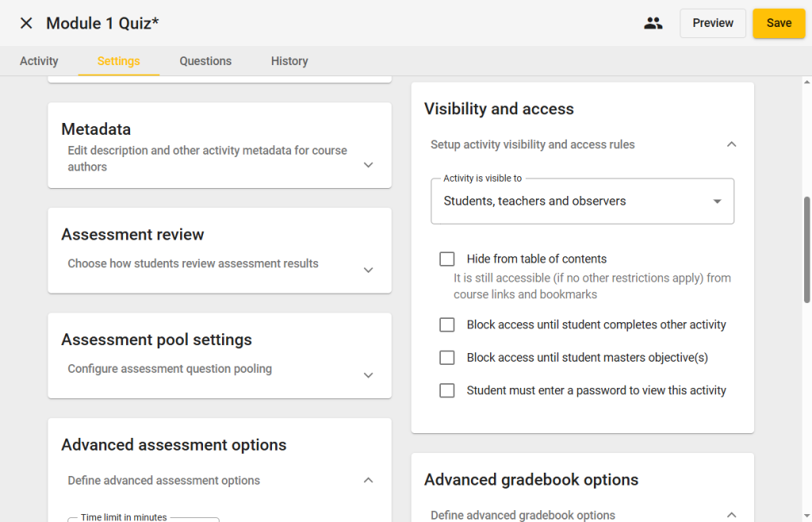This screenshot has height=522, width=812.
Task: Collapse Advanced gradebook options chevron
Action: [x=731, y=515]
